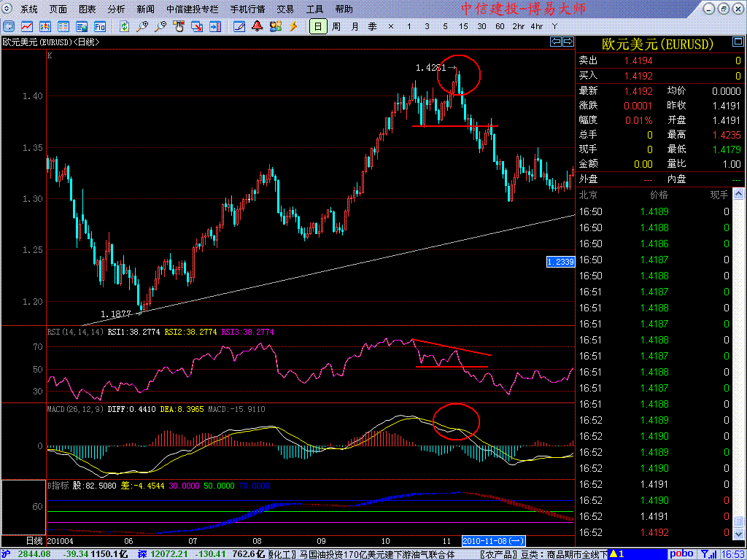Click the red arrow window overlay icon

197,27
